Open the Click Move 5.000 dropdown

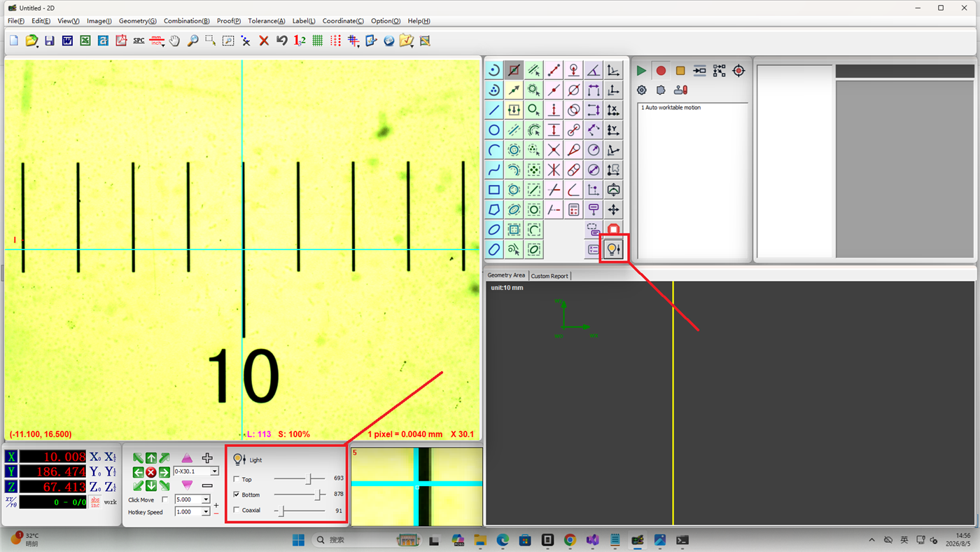click(x=206, y=499)
